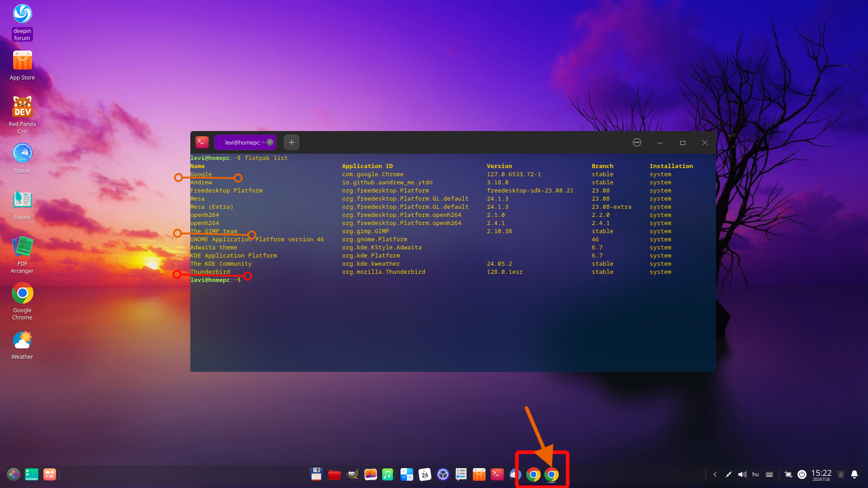Click 'freedesktop-sdk-23.08.21' version text
This screenshot has height=488, width=868.
530,191
